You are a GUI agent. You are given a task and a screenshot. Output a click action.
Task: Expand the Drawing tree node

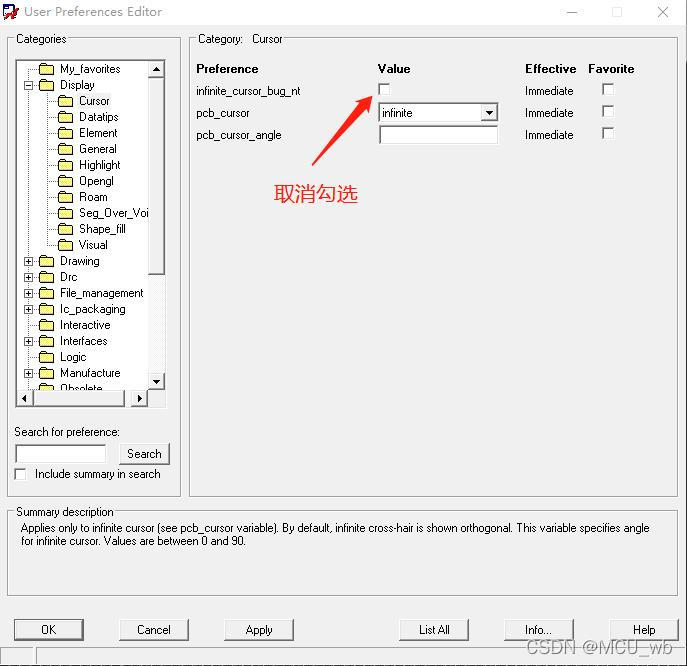pyautogui.click(x=28, y=262)
